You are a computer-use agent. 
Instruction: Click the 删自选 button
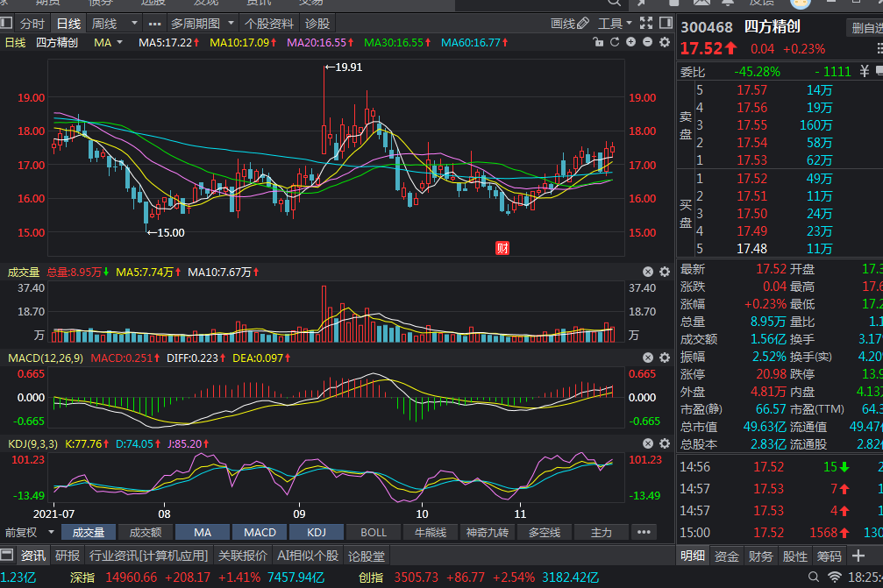[865, 28]
